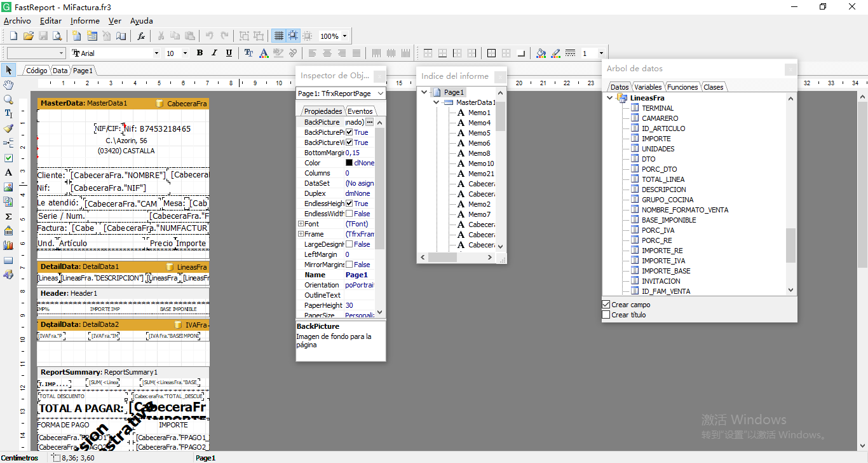Choose the Zoom magnifier tool
This screenshot has width=868, height=463.
coord(8,99)
